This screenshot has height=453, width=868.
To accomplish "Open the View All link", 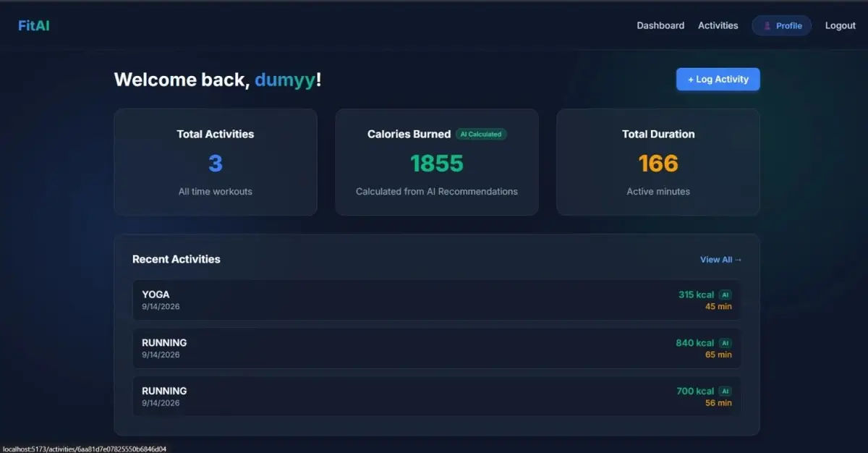I will click(721, 259).
